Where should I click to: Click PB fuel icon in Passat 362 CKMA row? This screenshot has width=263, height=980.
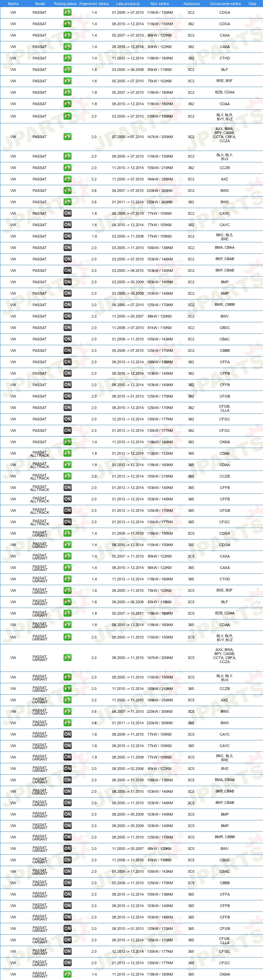[67, 442]
